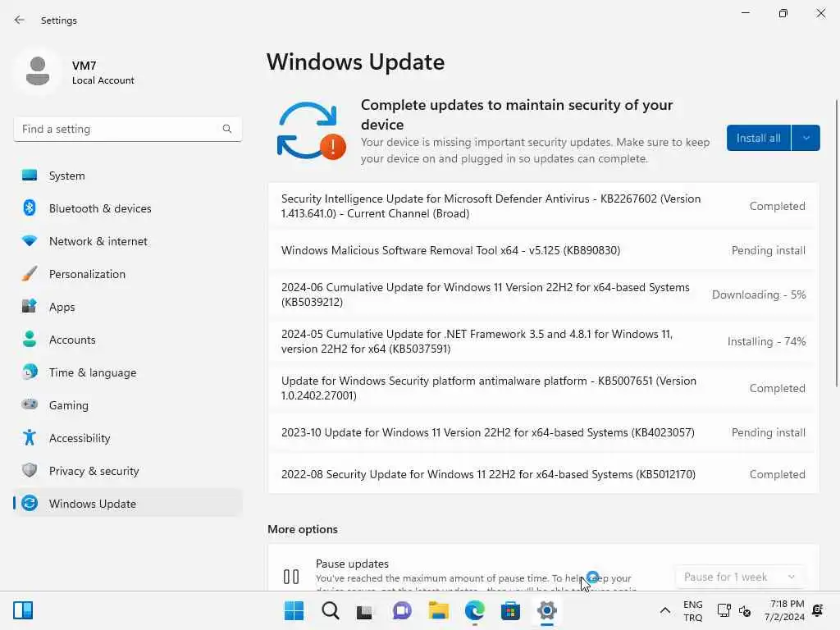Click the muted volume tray icon

pos(745,610)
